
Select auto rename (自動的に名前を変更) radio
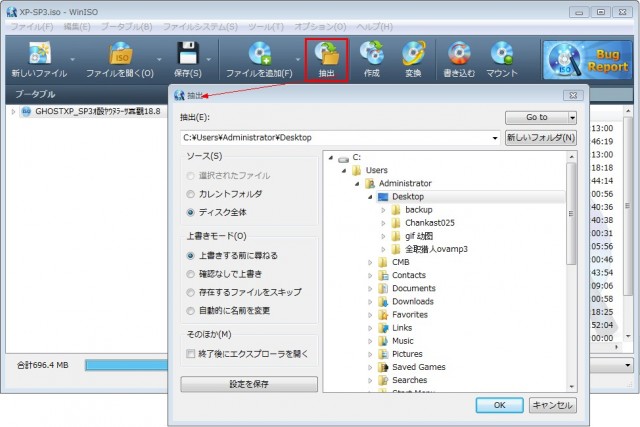[x=190, y=311]
